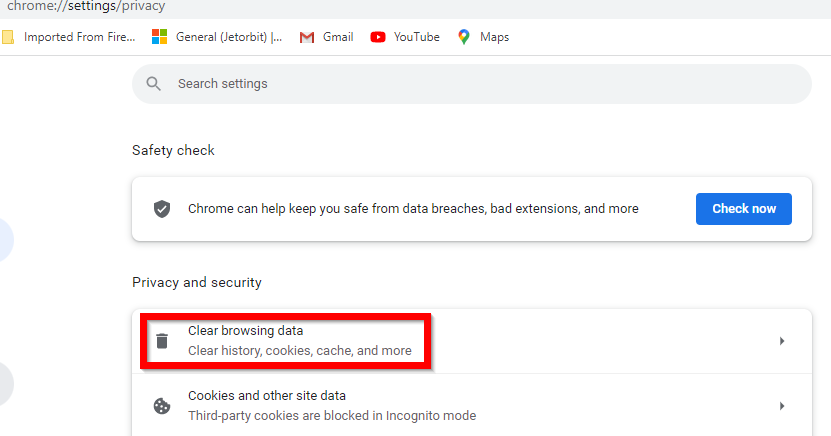Click the Google Maps pin icon
This screenshot has height=436, width=831.
[464, 37]
